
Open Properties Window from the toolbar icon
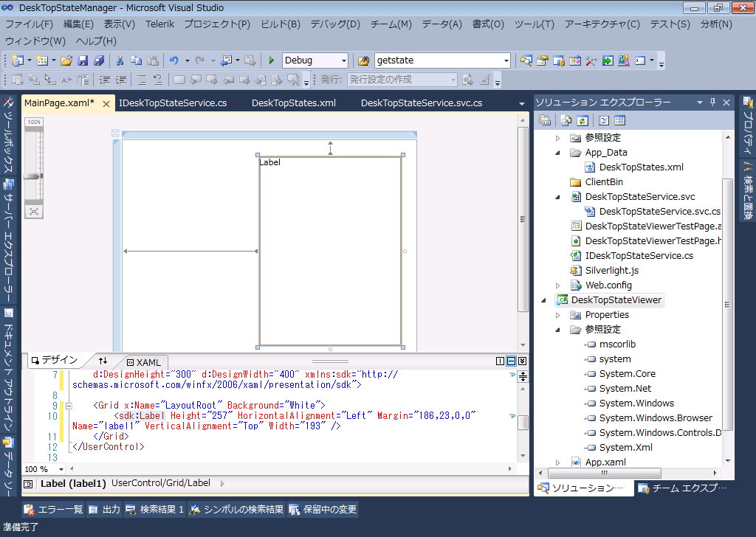coord(543,60)
